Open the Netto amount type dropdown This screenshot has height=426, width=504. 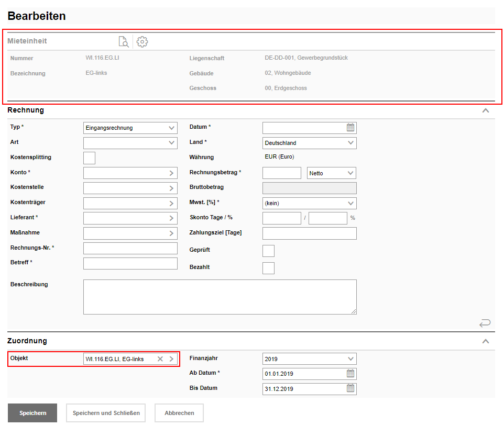tap(332, 173)
